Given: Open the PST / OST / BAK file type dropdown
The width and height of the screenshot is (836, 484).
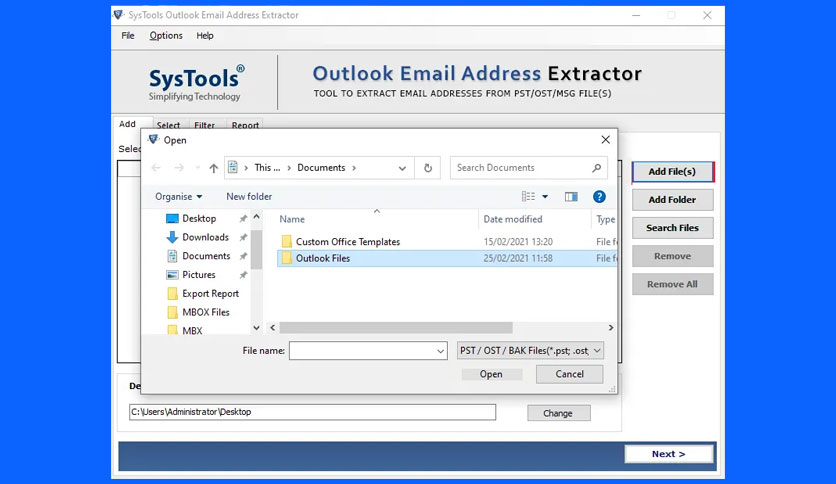Looking at the screenshot, I should tap(530, 351).
